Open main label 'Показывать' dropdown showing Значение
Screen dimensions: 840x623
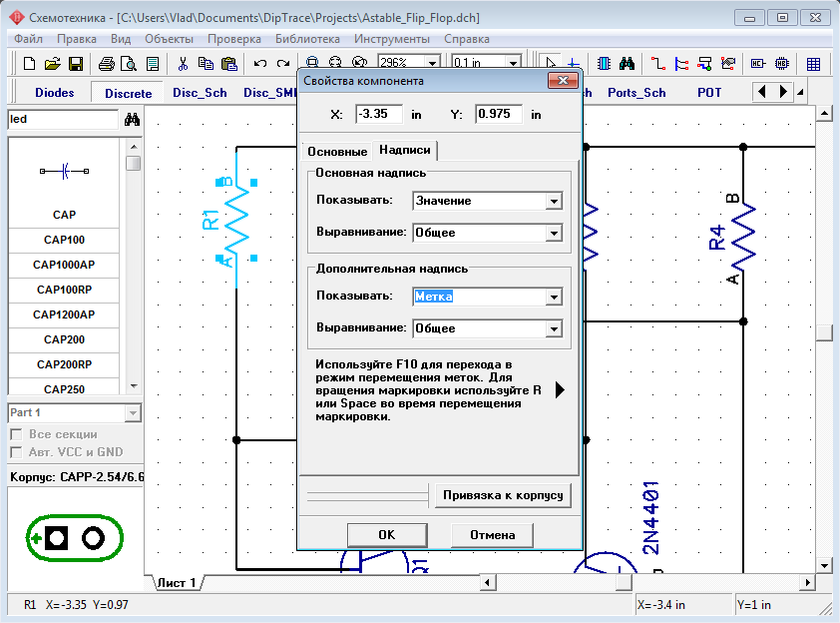554,201
